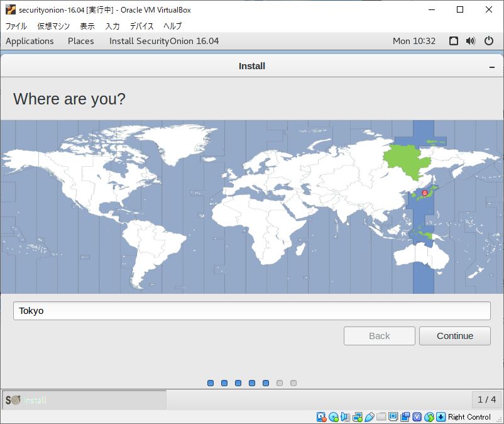Screen dimensions: 504x424
Task: Click the Install taskbar window button
Action: click(84, 400)
